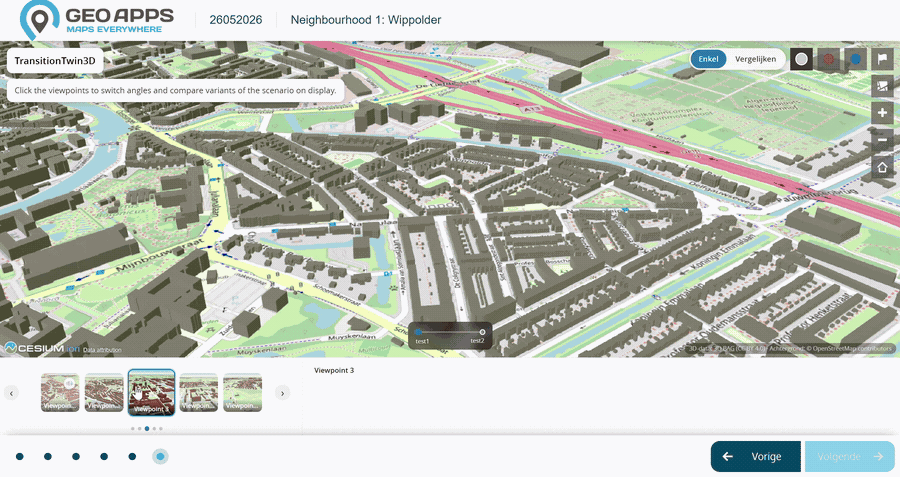This screenshot has width=900, height=477.
Task: Click the Mijnbouwstraat street label on the map
Action: [x=159, y=255]
